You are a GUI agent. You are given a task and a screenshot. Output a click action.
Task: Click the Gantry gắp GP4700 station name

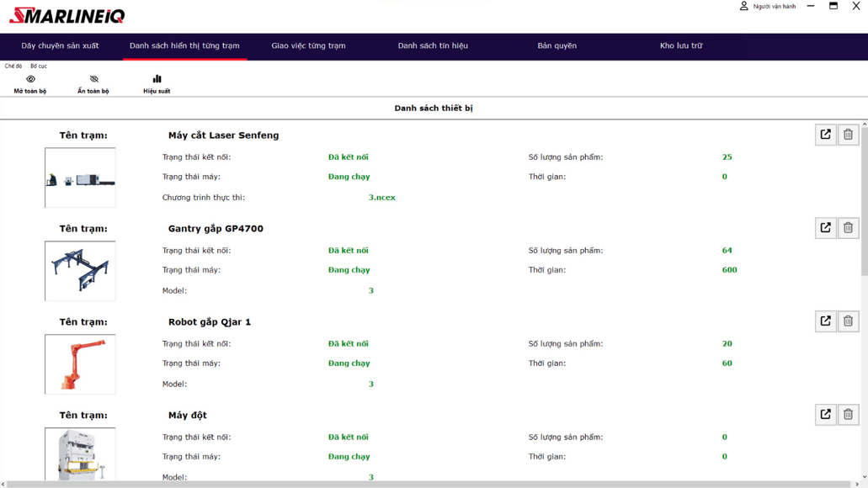coord(216,229)
